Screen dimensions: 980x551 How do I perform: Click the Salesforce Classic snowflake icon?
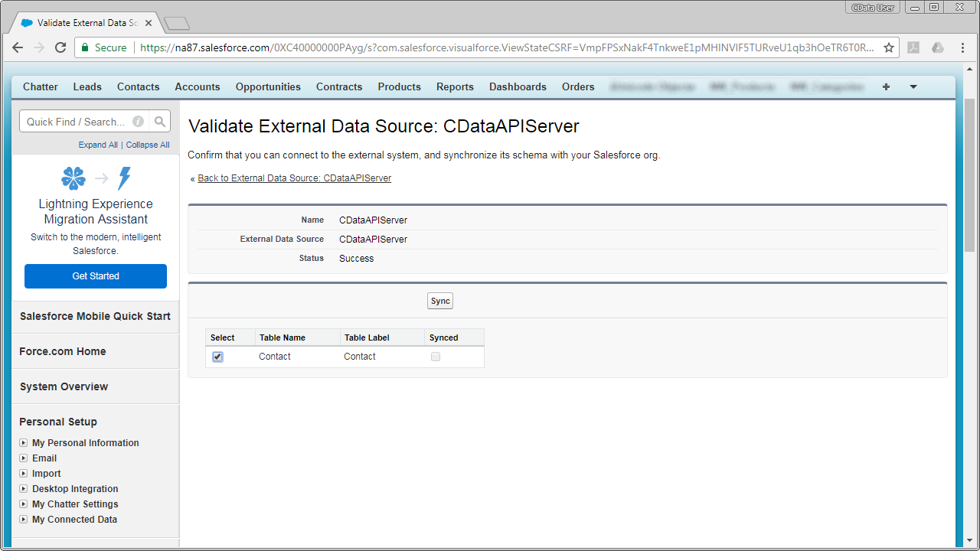[73, 178]
